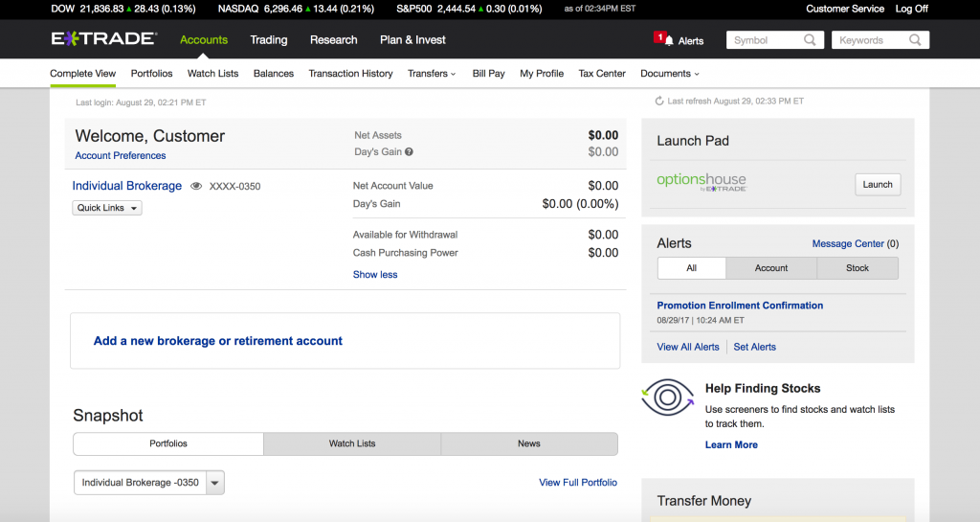Click the Available for Withdrawal label

click(405, 235)
